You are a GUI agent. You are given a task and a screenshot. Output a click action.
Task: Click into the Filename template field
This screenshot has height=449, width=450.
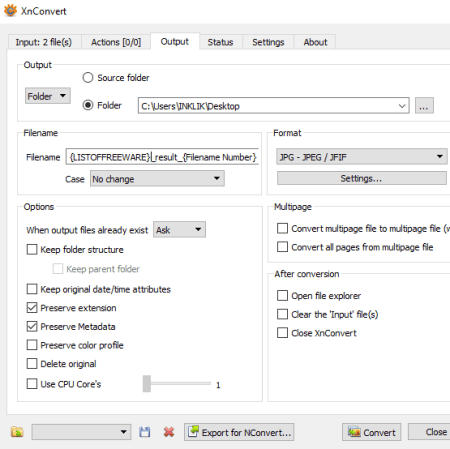click(162, 157)
